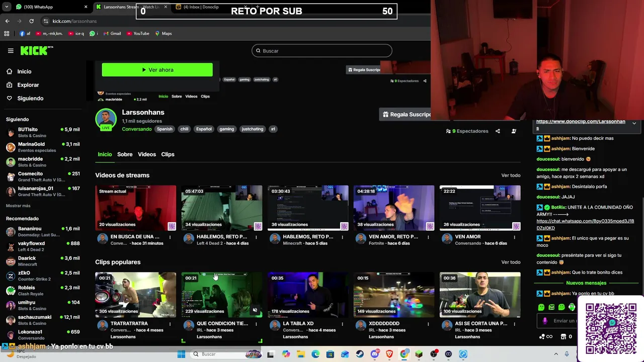The height and width of the screenshot is (362, 644).
Task: Click Ver todo for Clips populares
Action: pyautogui.click(x=511, y=262)
